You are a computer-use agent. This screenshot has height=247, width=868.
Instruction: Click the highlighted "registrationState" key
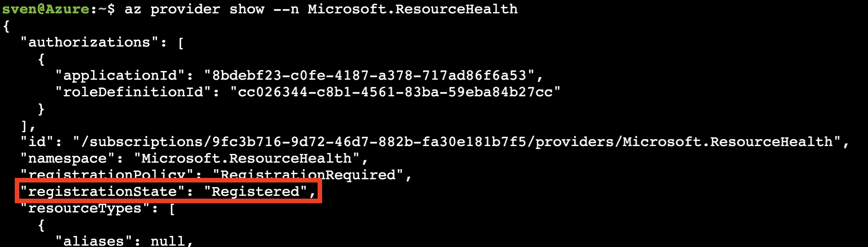point(103,192)
